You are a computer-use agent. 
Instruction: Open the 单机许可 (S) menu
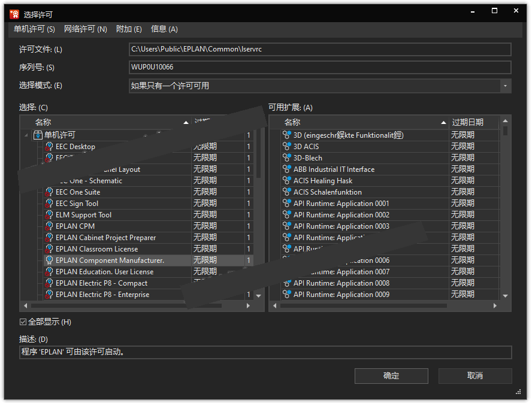34,29
